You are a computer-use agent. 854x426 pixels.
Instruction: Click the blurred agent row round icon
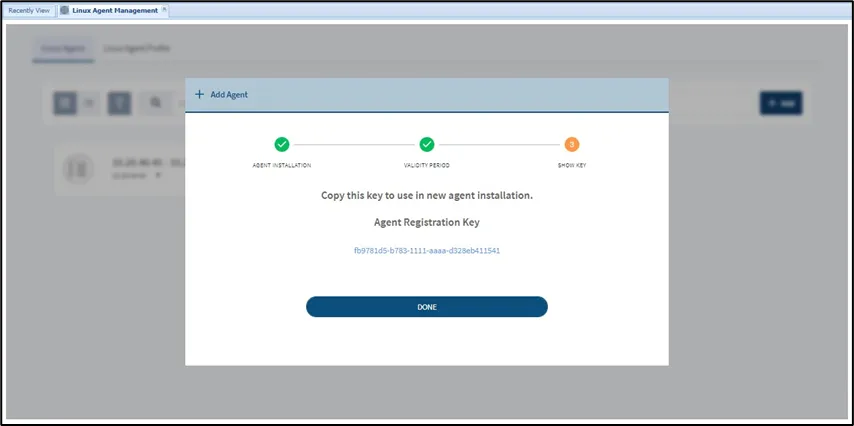click(78, 169)
